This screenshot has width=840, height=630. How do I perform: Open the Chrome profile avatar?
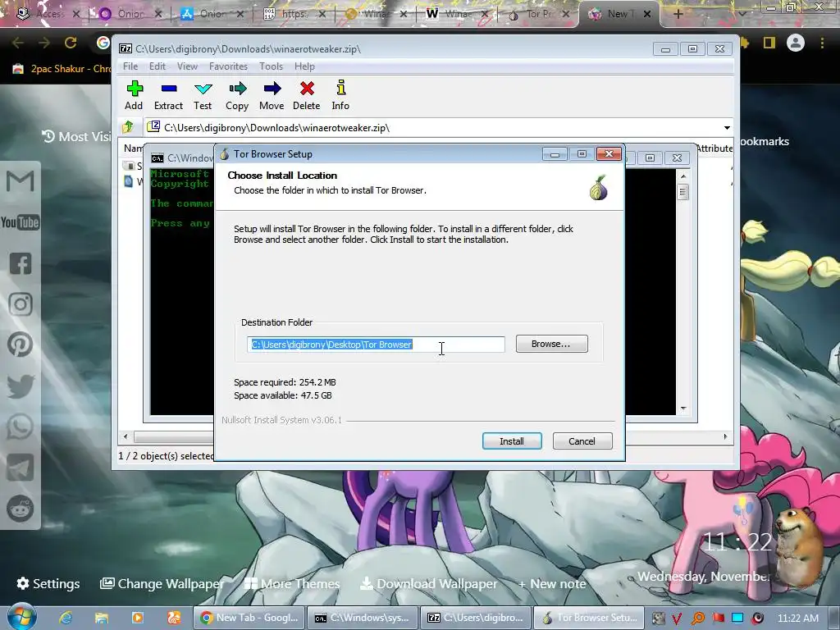pos(796,43)
